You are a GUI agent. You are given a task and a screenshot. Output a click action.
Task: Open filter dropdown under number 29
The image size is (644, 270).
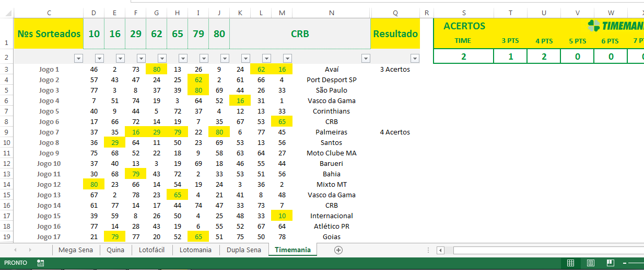141,59
